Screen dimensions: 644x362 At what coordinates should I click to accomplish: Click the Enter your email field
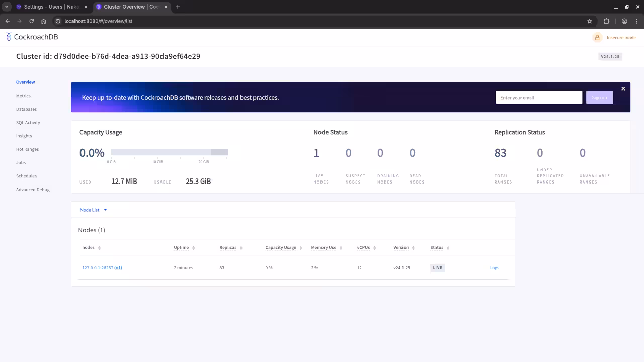pyautogui.click(x=538, y=97)
